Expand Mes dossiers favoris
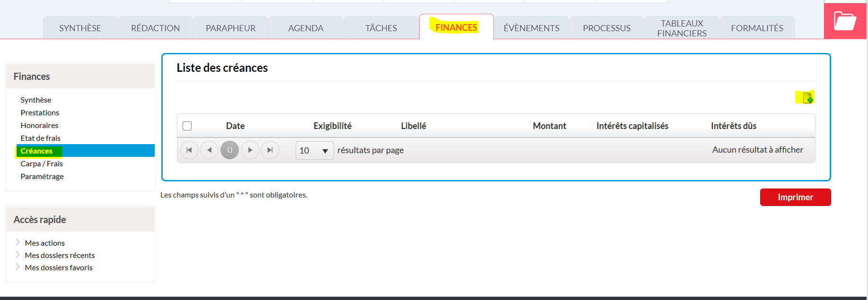The width and height of the screenshot is (868, 300). [x=18, y=267]
